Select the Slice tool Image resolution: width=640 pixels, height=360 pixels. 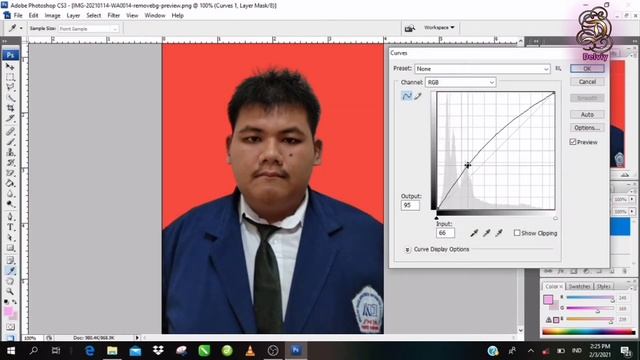pyautogui.click(x=10, y=118)
